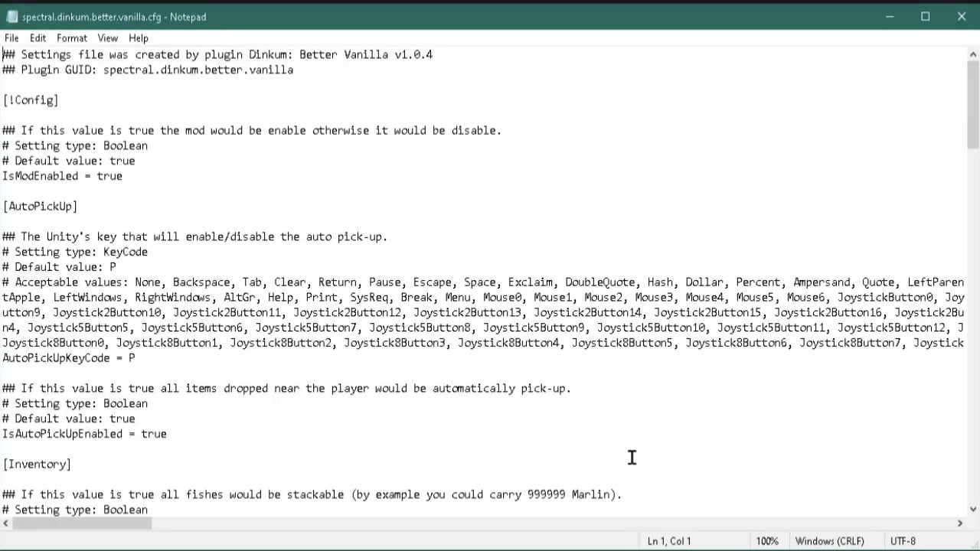Click the 'items dropped near the player' line
Image resolution: width=980 pixels, height=551 pixels.
click(287, 388)
